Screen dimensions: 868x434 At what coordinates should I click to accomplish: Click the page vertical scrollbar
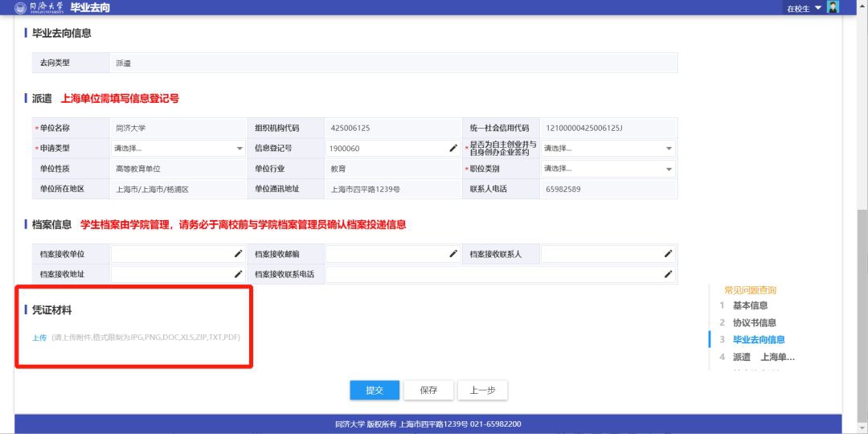pos(862,265)
